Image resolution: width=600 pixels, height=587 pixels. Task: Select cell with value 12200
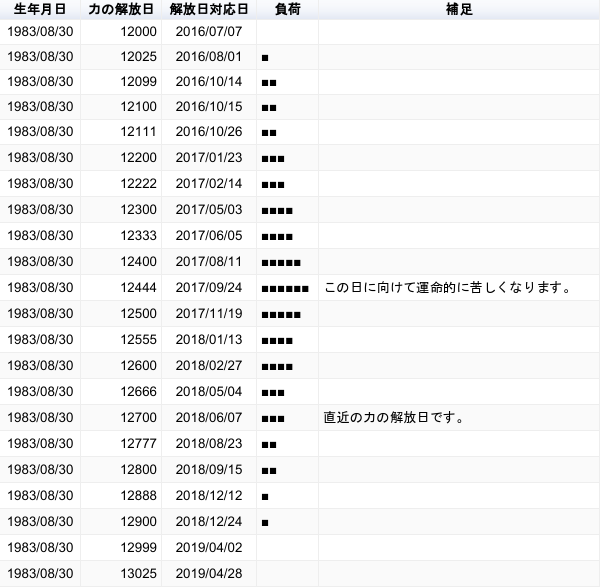121,157
